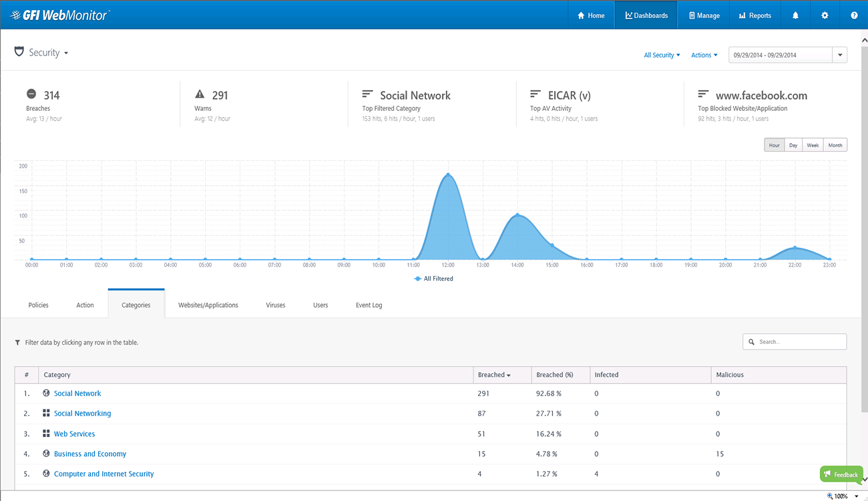Open Dashboards in top navigation
The image size is (868, 501).
646,15
